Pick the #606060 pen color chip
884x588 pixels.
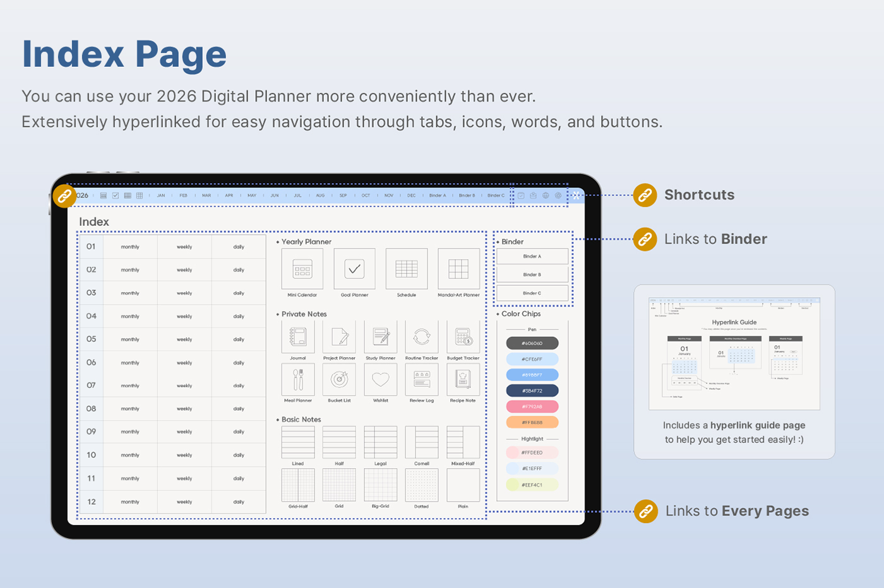click(532, 343)
